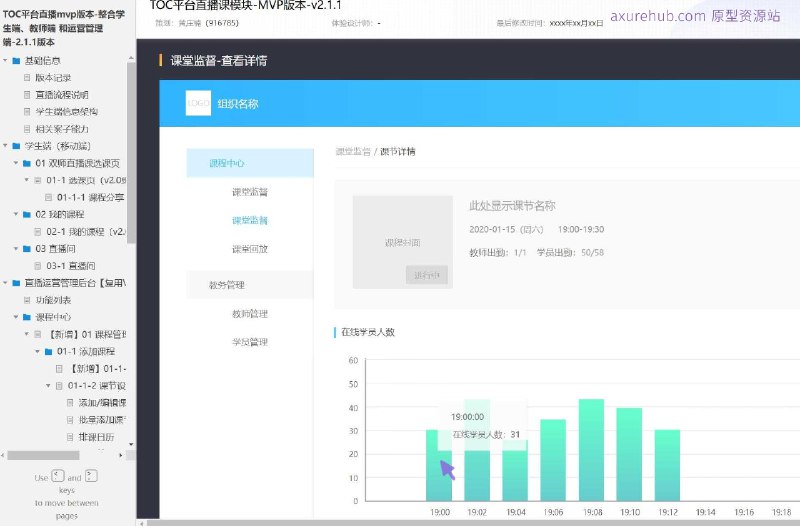Screen dimensions: 800x526
Task: Open 相关亲子能力 page in tree
Action: point(62,129)
